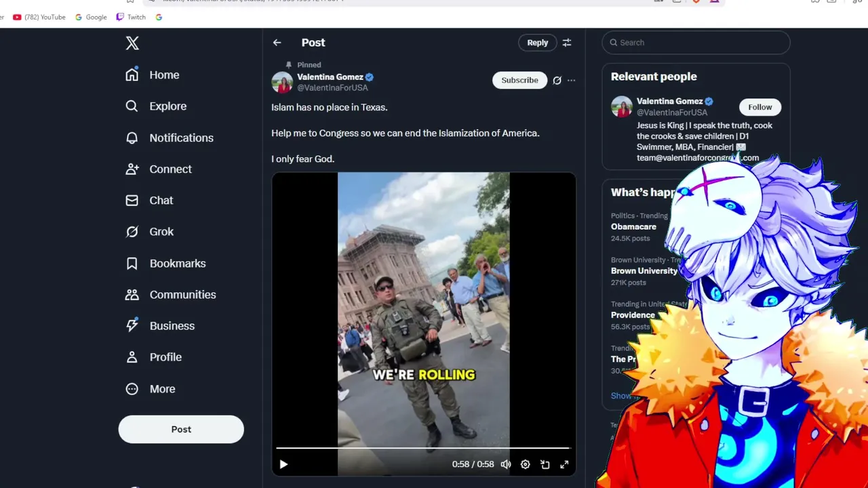Image resolution: width=868 pixels, height=488 pixels.
Task: Open the Bookmarks icon
Action: click(x=132, y=263)
